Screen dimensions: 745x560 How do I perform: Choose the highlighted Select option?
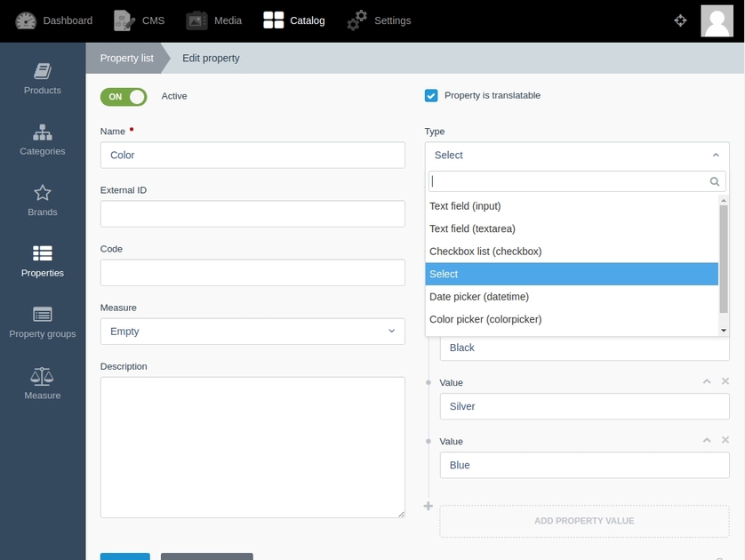pos(572,274)
